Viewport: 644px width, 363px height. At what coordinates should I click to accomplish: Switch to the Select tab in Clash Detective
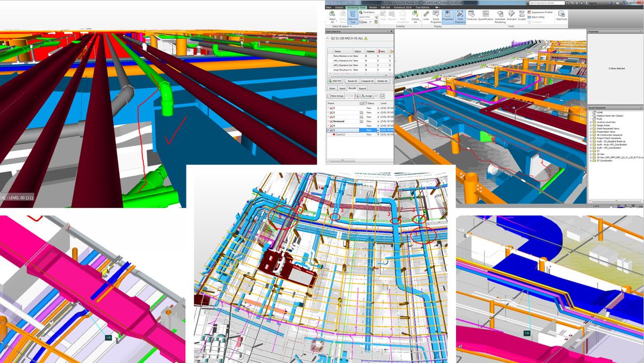click(x=342, y=88)
